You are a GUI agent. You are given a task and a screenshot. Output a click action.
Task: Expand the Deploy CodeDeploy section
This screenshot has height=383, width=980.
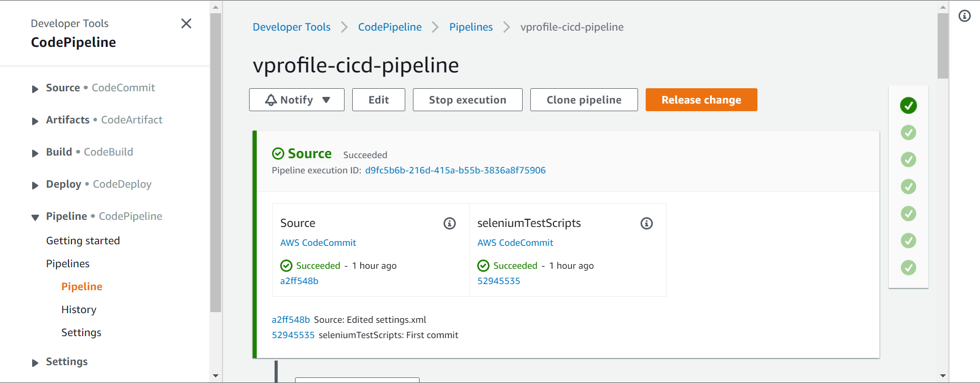(x=35, y=186)
